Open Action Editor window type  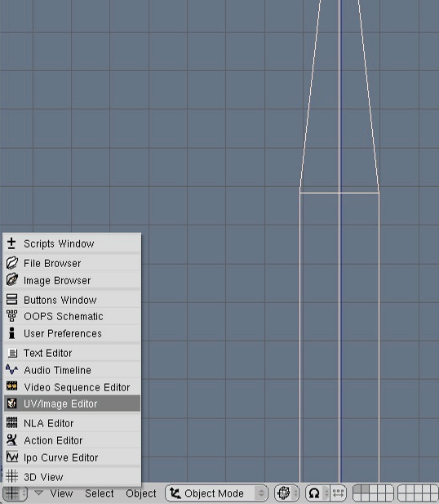point(72,440)
